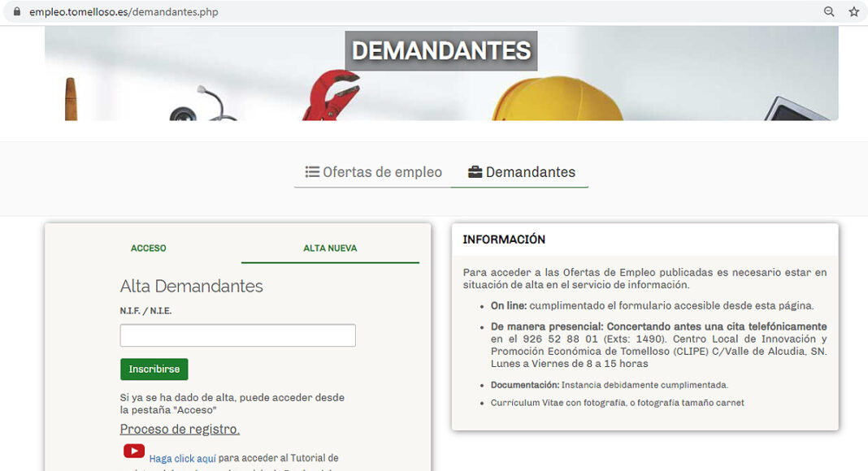Focus the N.I.F. / N.I.E. text field
868x471 pixels.
click(237, 335)
